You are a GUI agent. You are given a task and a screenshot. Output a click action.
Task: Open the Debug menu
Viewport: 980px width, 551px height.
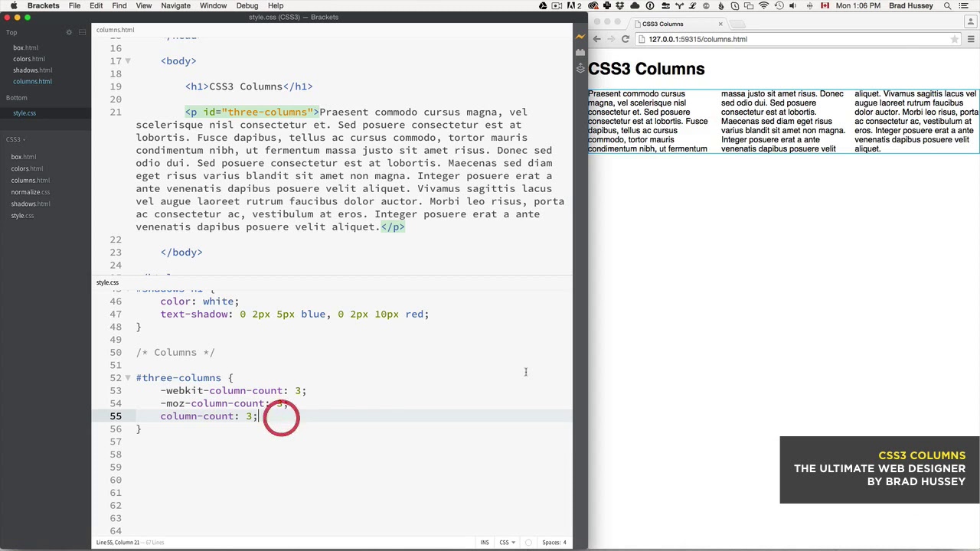247,5
